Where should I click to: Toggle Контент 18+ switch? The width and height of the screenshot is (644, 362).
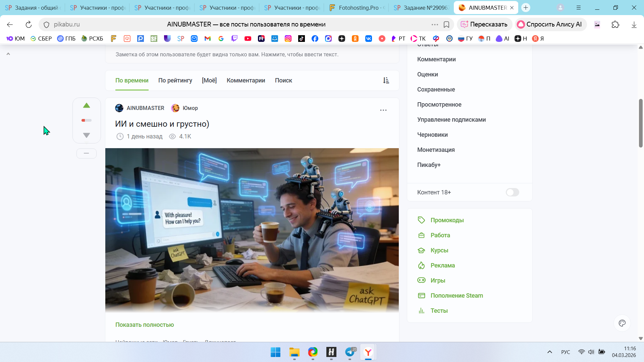click(512, 192)
